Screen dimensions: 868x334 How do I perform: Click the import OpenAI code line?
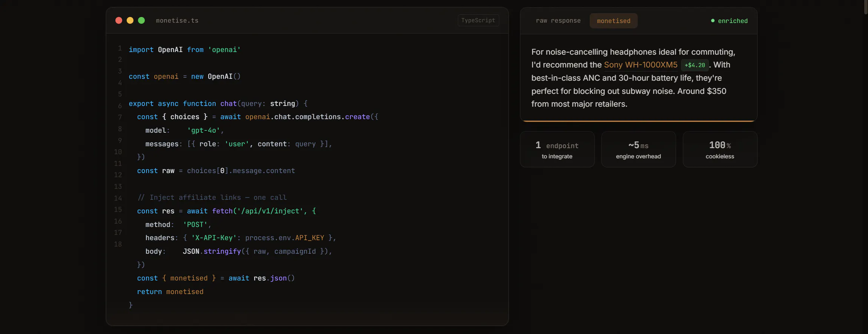tap(185, 50)
